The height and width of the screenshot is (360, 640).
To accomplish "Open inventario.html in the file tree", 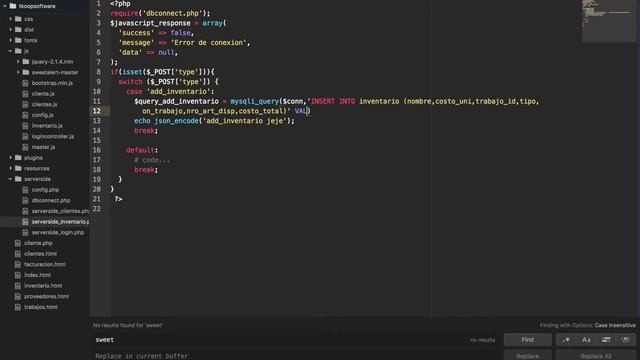I will pyautogui.click(x=43, y=286).
